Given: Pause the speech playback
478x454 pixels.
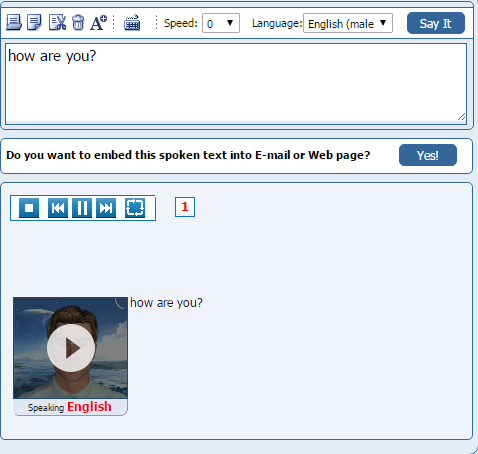Looking at the screenshot, I should coord(82,208).
